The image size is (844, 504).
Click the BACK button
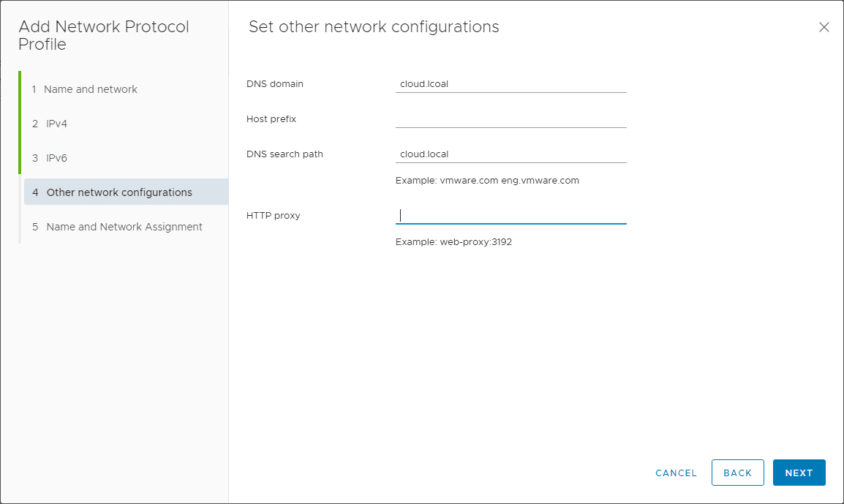pyautogui.click(x=737, y=473)
